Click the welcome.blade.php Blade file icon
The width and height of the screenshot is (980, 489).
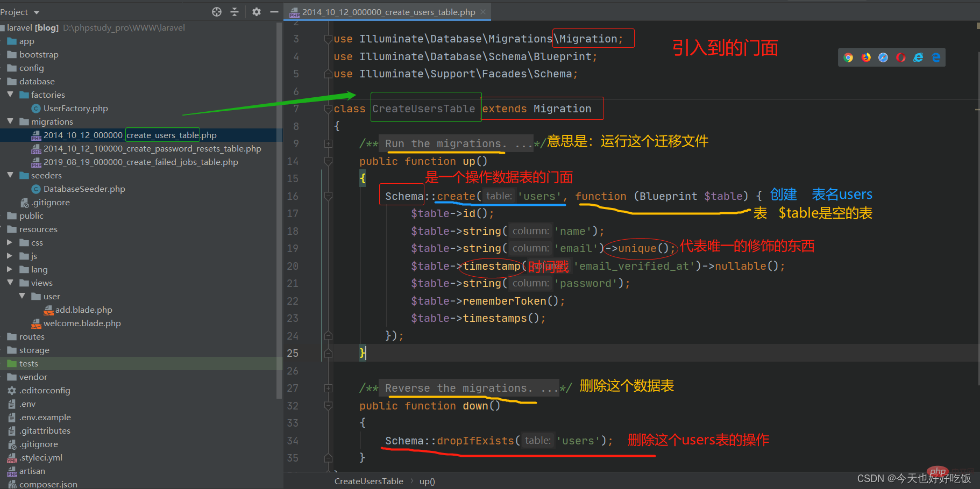click(36, 323)
